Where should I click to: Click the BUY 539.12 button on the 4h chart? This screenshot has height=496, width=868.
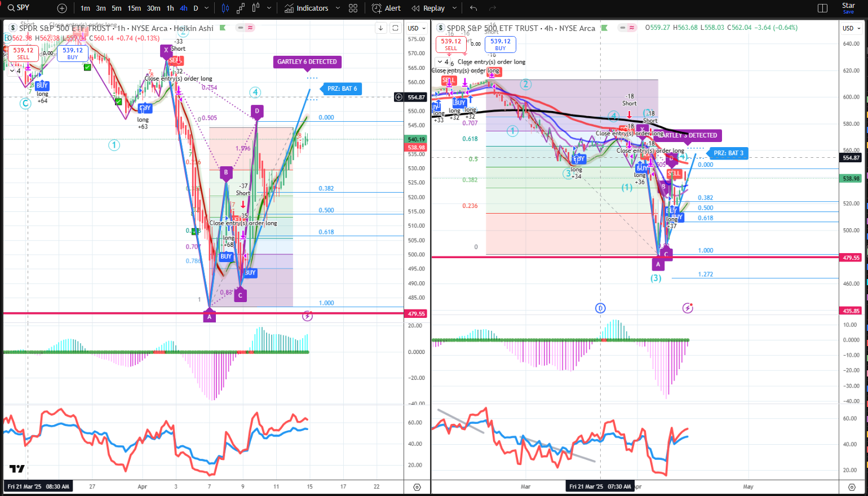[501, 44]
